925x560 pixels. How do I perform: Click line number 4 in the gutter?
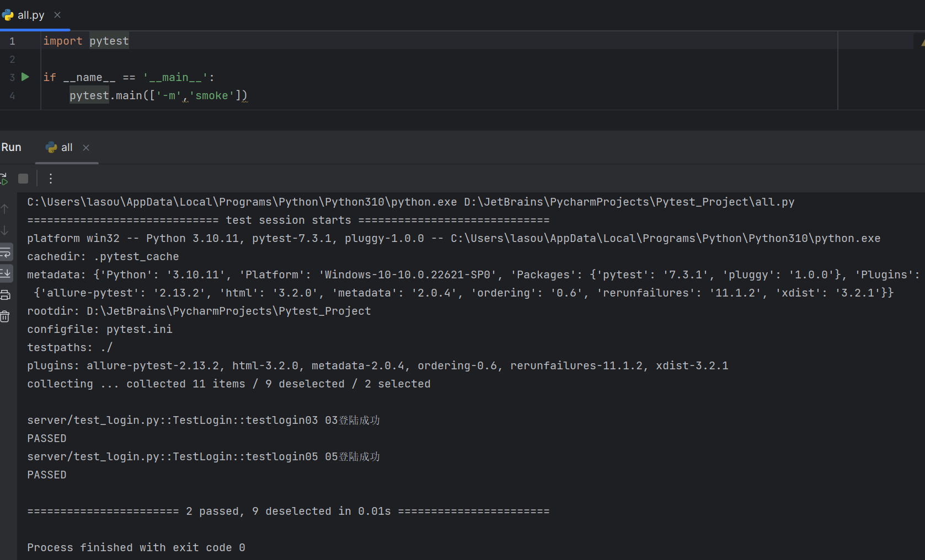coord(12,96)
